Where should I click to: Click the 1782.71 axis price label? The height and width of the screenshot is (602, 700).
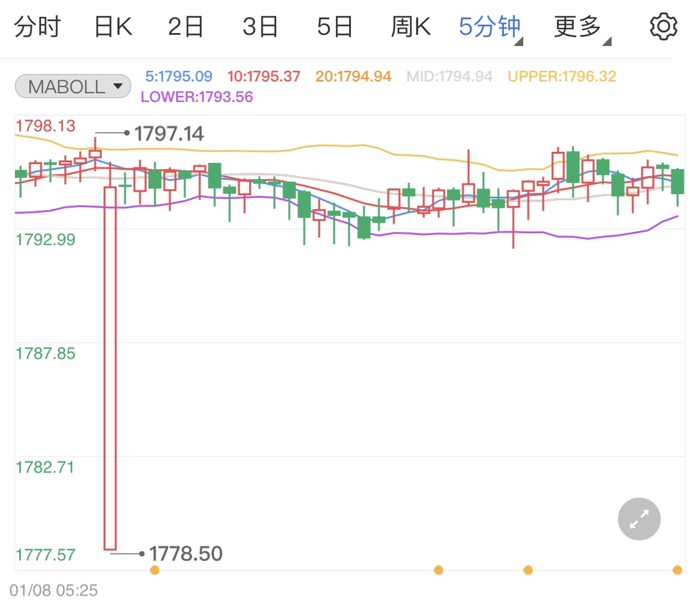pos(45,467)
